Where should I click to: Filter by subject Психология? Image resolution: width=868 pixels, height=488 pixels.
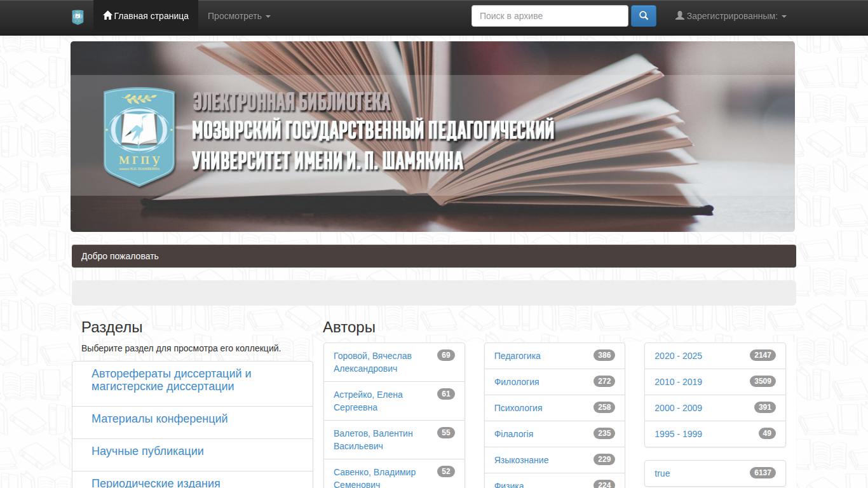click(x=518, y=408)
